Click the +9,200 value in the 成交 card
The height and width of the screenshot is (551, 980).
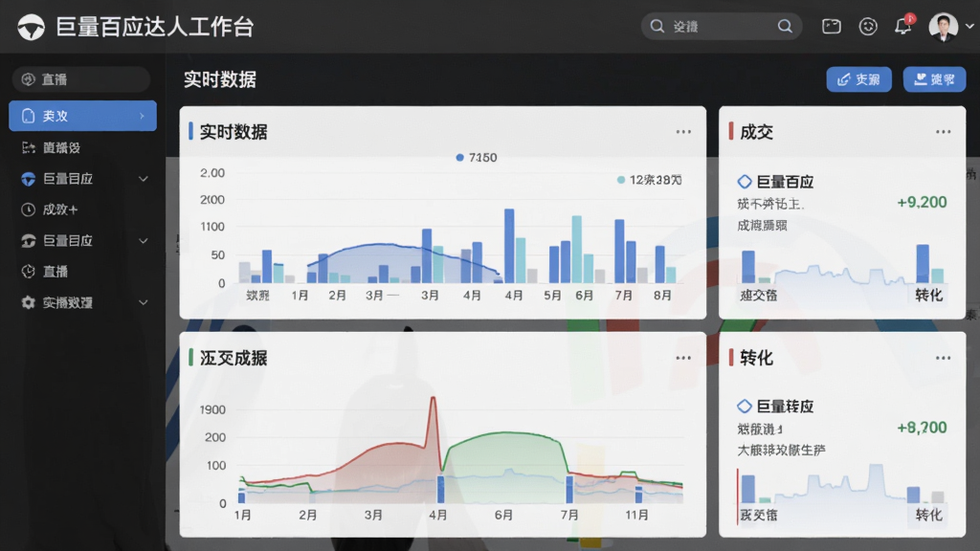922,203
